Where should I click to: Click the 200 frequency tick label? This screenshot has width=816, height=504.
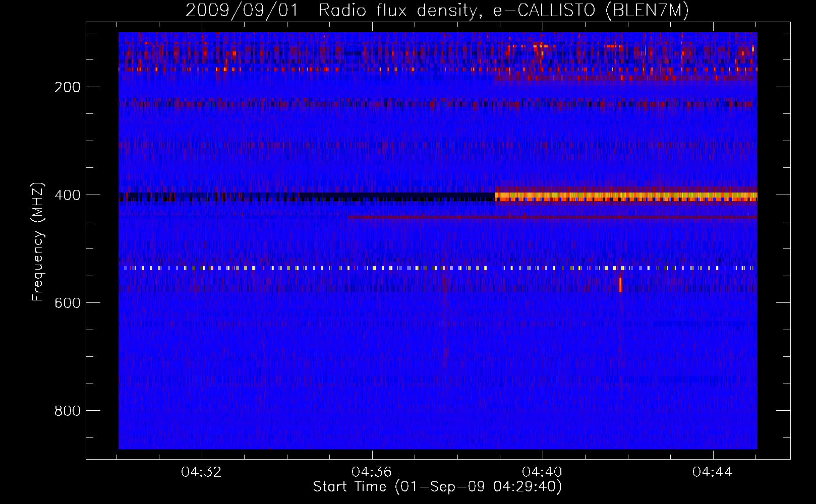tap(68, 87)
